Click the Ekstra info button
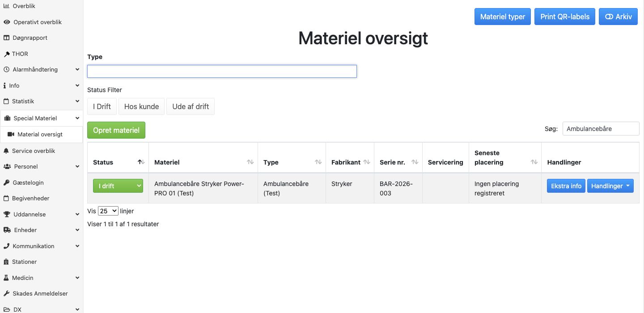 coord(566,186)
